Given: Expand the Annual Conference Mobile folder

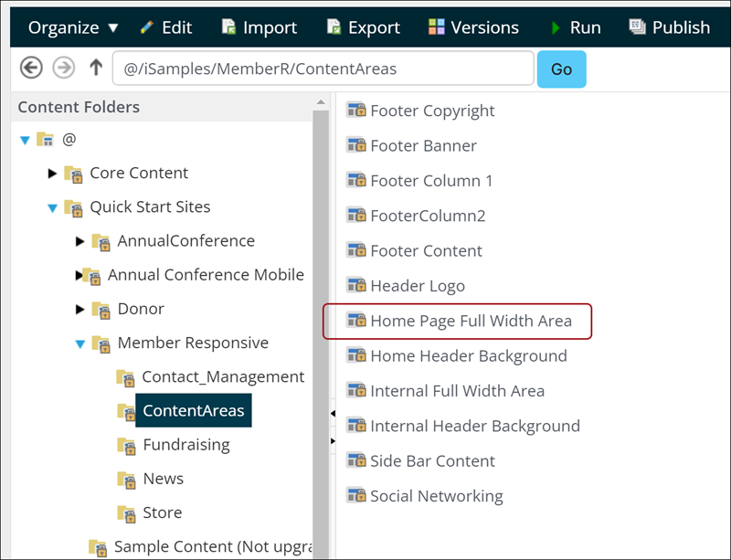Looking at the screenshot, I should tap(79, 275).
